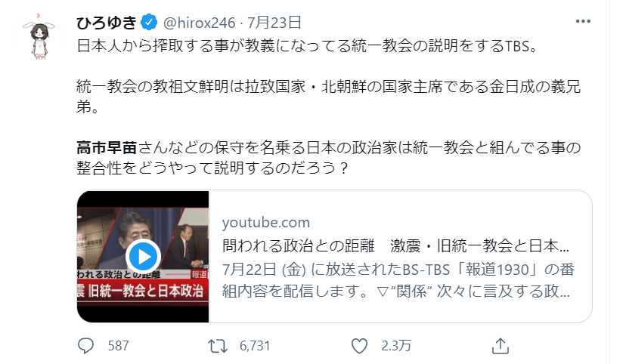Play the YouTube video preview
Image resolution: width=626 pixels, height=364 pixels.
[x=142, y=253]
